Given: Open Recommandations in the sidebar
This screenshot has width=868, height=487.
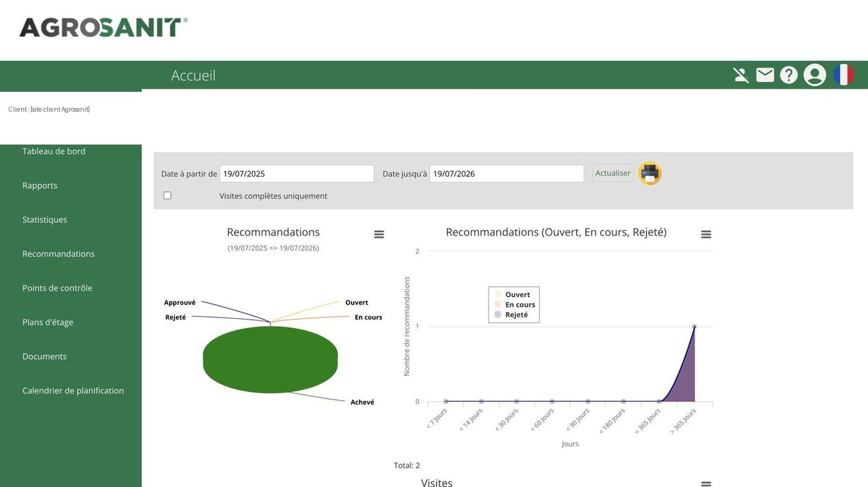Looking at the screenshot, I should point(58,254).
